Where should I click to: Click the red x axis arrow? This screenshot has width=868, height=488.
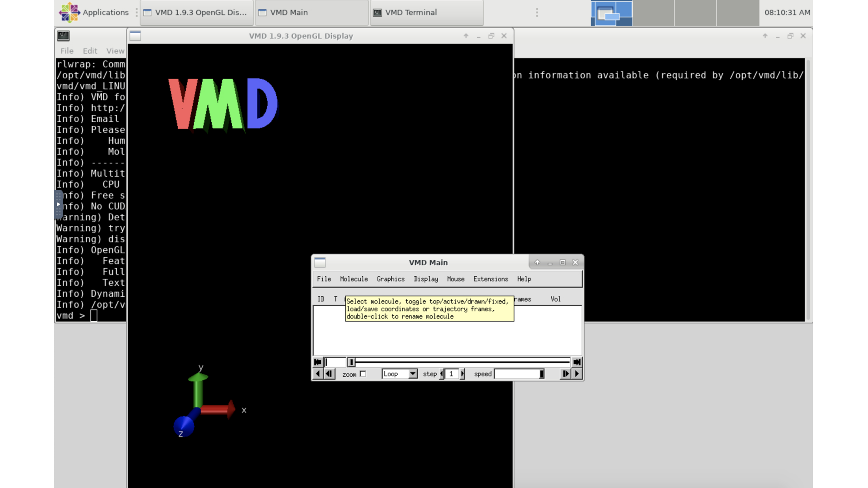[218, 410]
